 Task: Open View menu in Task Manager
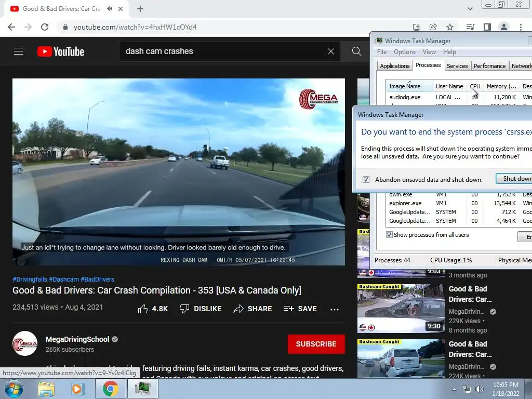point(429,52)
